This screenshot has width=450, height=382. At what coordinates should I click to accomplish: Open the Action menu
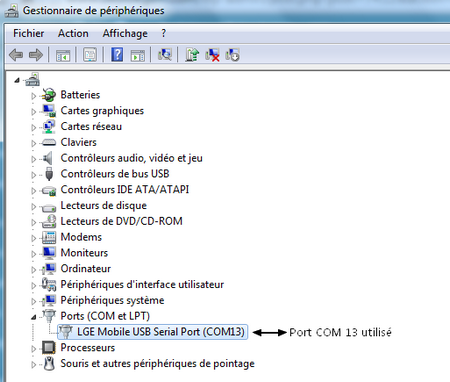tap(73, 33)
